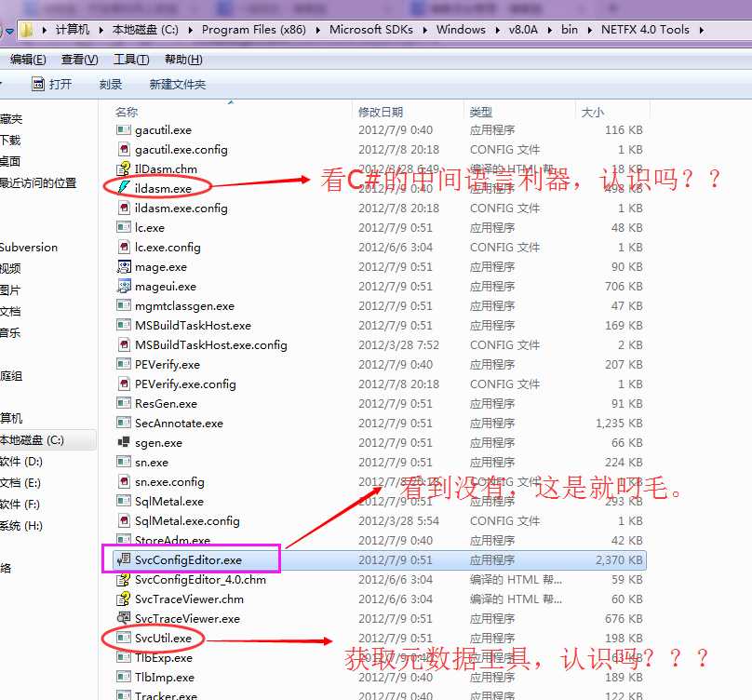Screen dimensions: 752x700
Task: Go to Program Files (x86) in breadcrumb
Action: coord(254,30)
